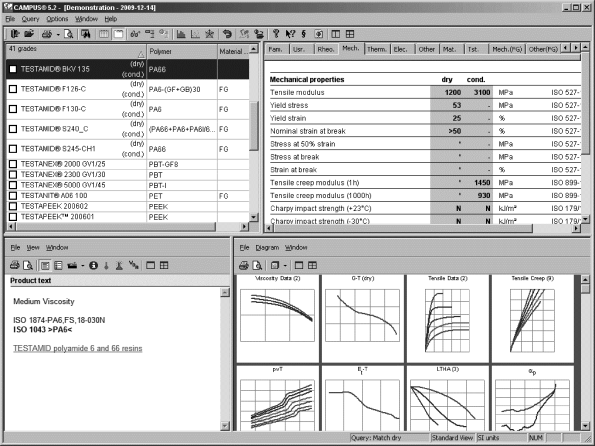The width and height of the screenshot is (595, 446).
Task: Open the Viscosity Data (2) diagram thumbnail
Action: click(277, 318)
